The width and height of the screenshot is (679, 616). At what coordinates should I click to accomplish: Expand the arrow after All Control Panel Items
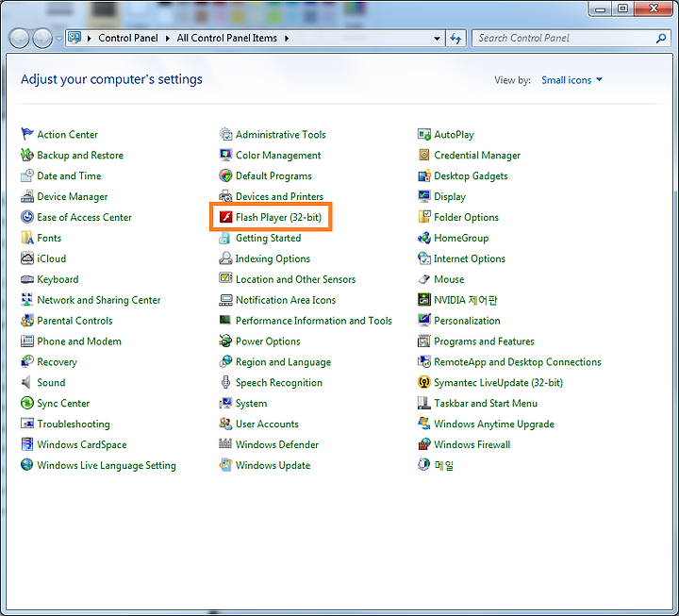tap(287, 38)
